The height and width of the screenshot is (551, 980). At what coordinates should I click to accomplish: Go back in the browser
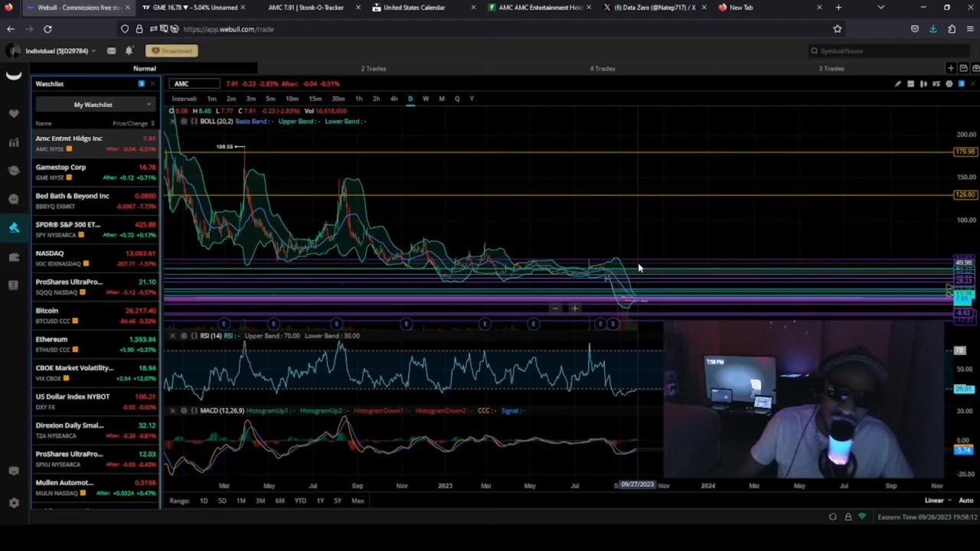pos(11,29)
